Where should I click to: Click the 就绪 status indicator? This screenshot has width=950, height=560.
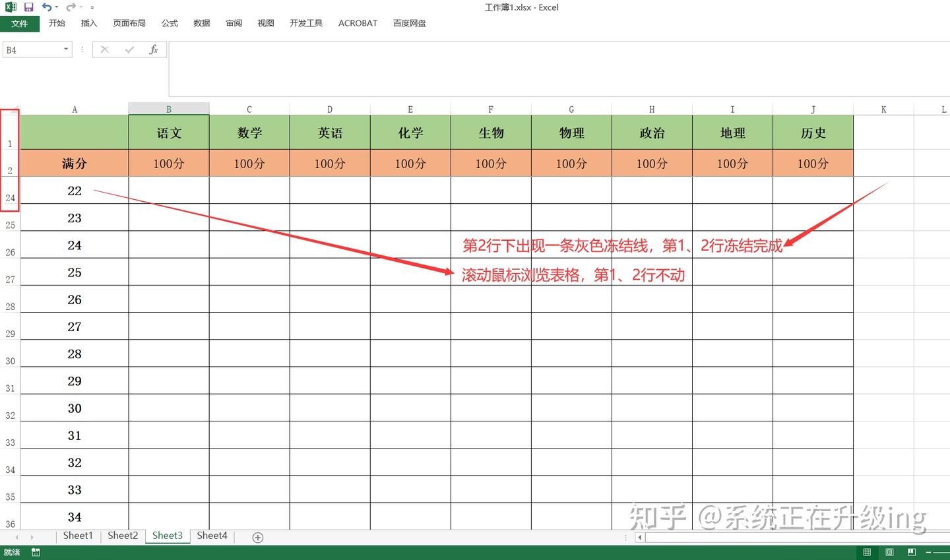pyautogui.click(x=12, y=552)
